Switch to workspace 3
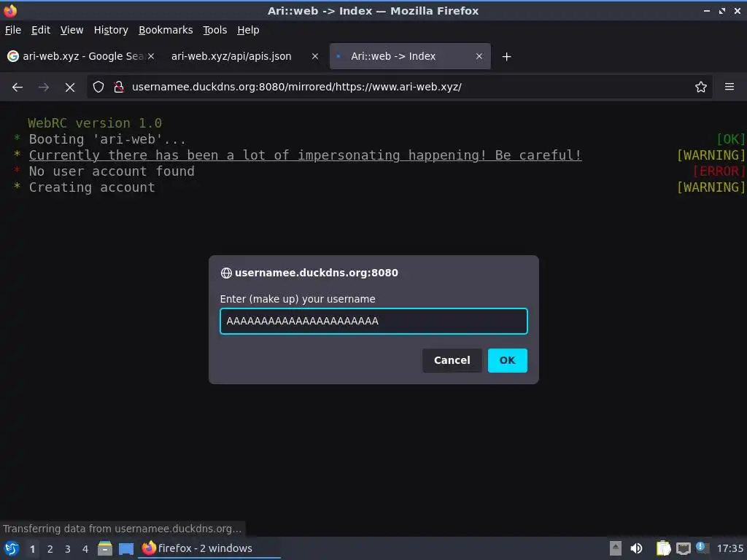 click(x=68, y=549)
